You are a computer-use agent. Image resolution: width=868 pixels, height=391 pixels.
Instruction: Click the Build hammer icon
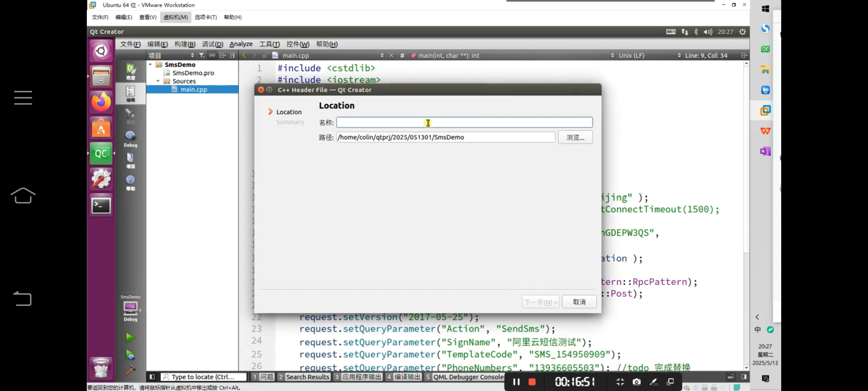point(130,370)
